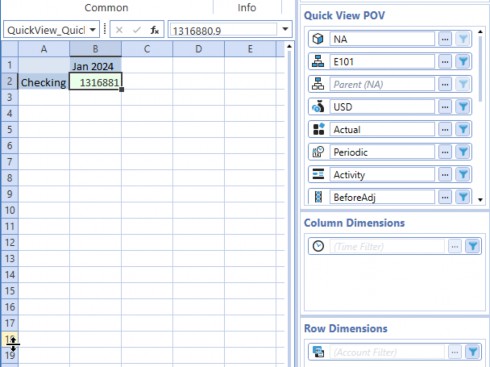490x367 pixels.
Task: Open ellipsis button for Time Filter
Action: 455,246
